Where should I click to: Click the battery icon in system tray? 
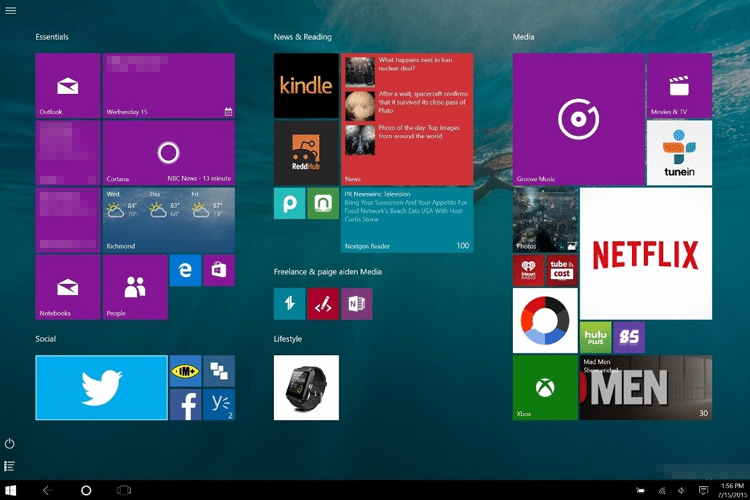(x=640, y=490)
